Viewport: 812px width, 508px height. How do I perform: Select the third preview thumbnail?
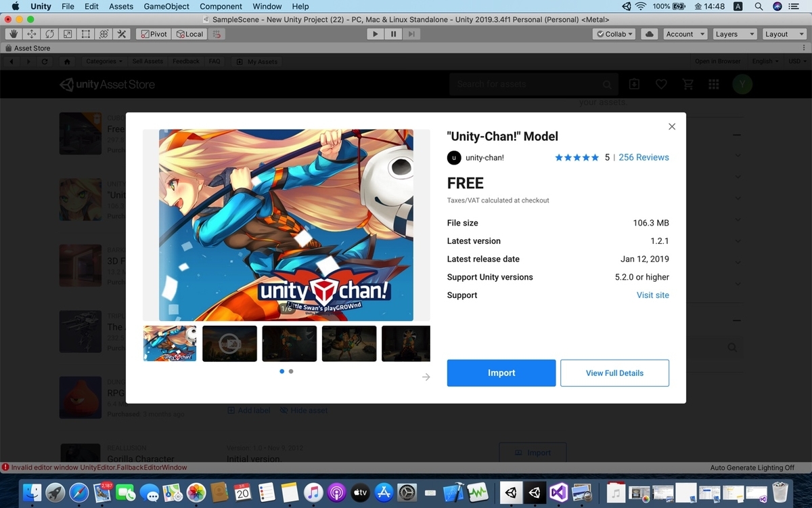pyautogui.click(x=290, y=343)
